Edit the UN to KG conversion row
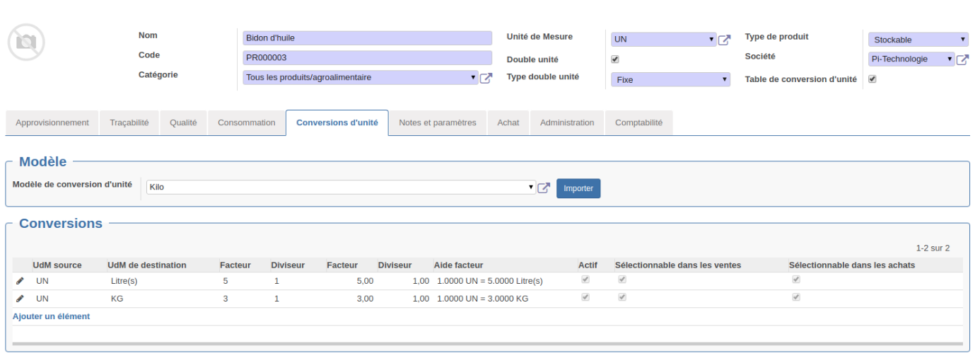The image size is (980, 356). coord(20,299)
